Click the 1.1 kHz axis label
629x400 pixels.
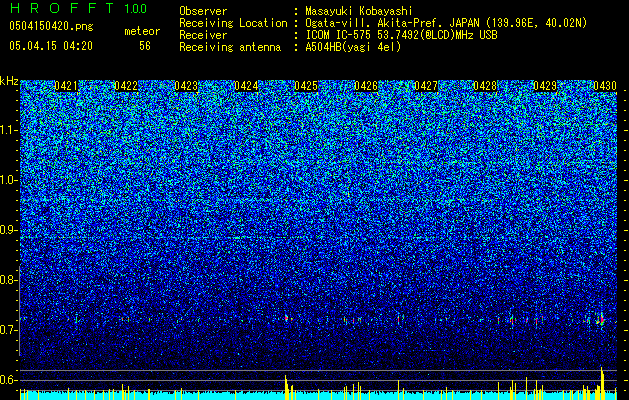click(x=9, y=130)
